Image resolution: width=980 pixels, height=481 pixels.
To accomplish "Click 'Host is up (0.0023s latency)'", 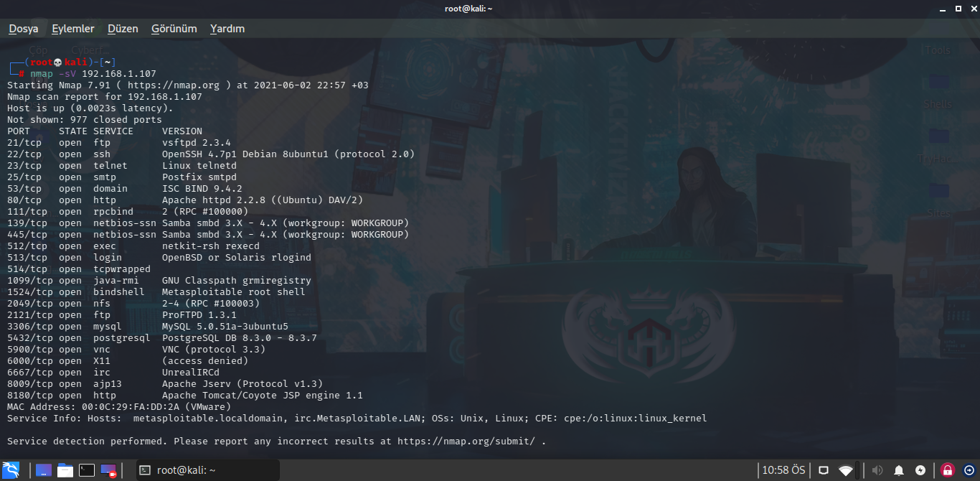I will pyautogui.click(x=90, y=108).
